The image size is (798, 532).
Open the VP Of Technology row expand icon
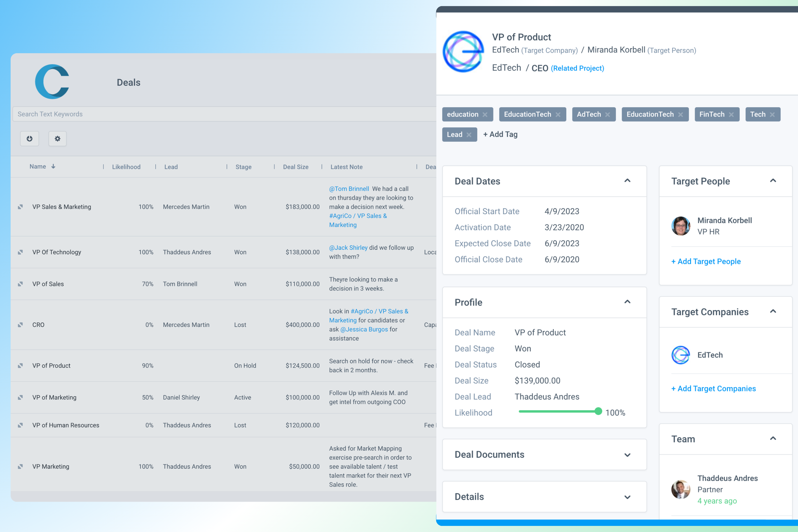click(x=20, y=252)
